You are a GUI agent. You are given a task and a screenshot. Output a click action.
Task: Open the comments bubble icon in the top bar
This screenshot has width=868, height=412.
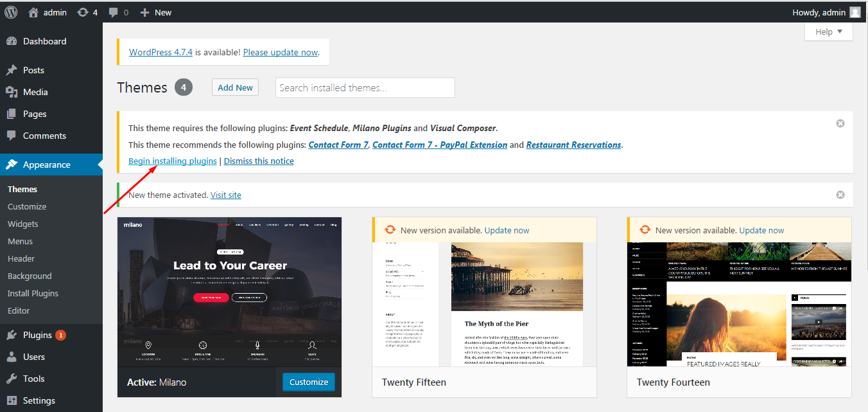pos(114,12)
